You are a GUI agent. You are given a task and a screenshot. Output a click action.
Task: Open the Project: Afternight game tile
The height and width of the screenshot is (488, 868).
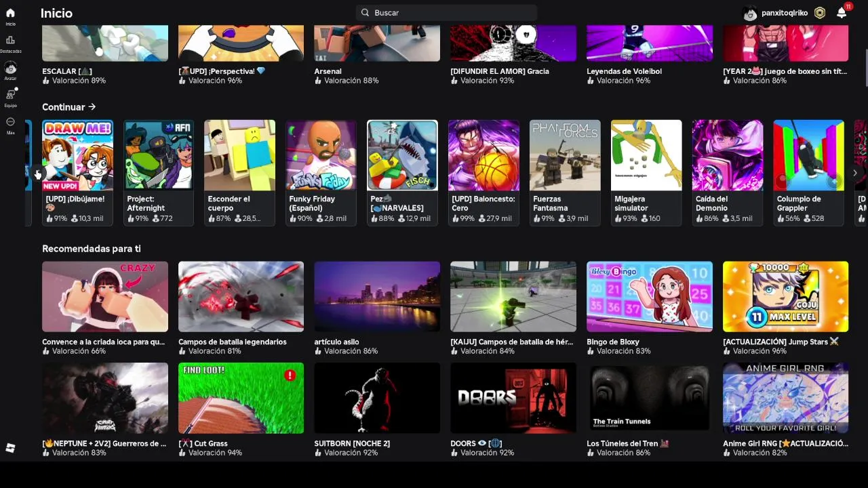[159, 173]
